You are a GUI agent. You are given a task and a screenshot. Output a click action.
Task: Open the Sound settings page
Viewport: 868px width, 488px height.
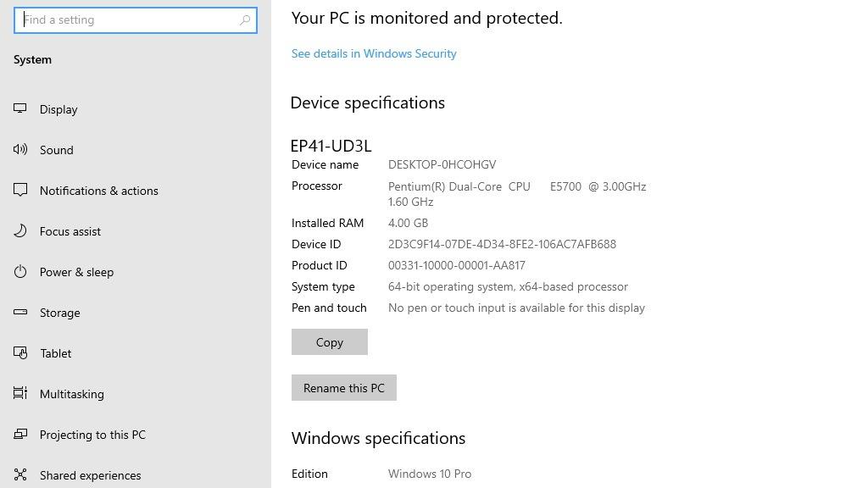point(57,150)
